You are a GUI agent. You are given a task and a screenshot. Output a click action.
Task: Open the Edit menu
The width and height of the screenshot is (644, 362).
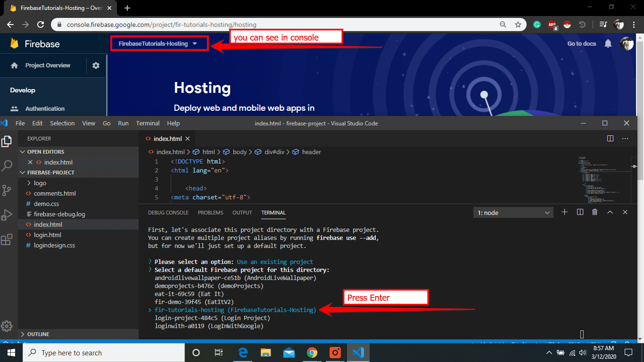click(x=37, y=123)
